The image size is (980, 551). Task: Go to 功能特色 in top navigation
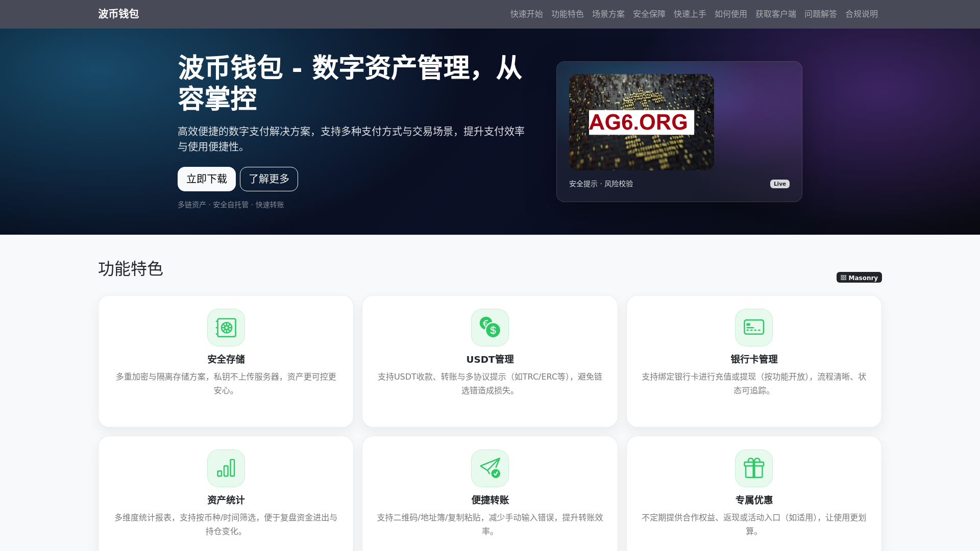click(568, 14)
